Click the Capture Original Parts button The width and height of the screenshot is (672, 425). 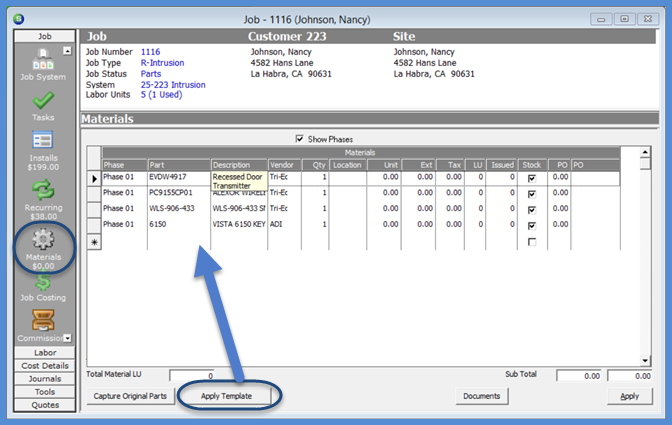[x=130, y=396]
